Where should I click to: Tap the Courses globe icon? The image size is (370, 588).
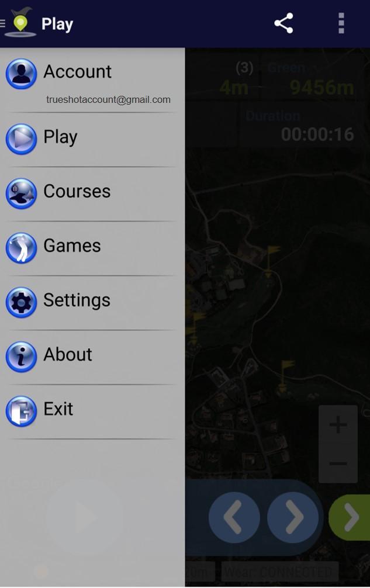click(22, 193)
